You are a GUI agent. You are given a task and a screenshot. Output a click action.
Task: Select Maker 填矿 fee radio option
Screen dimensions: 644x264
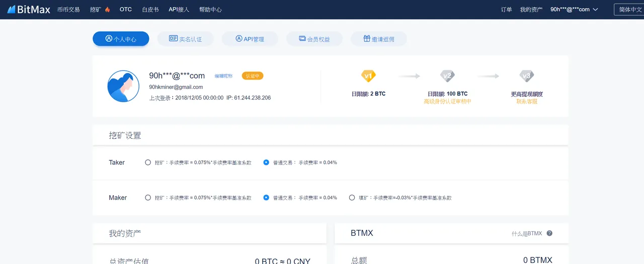click(352, 198)
